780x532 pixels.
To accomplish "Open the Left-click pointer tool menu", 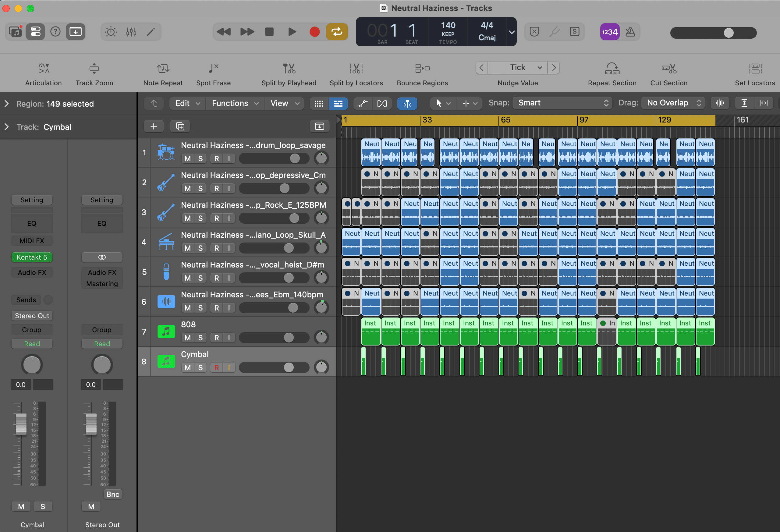I will [443, 103].
